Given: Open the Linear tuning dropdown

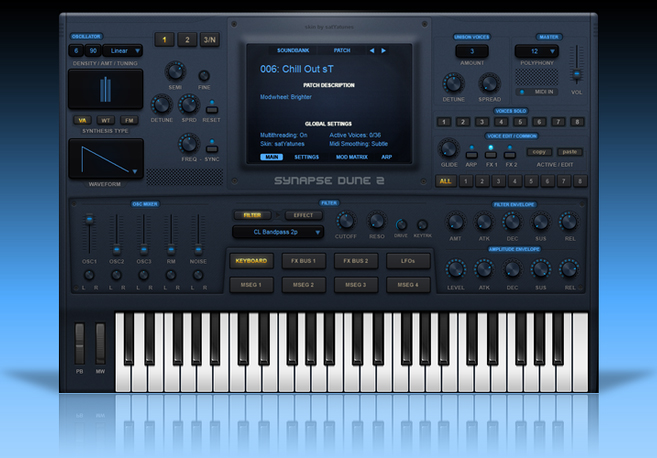Looking at the screenshot, I should pos(123,51).
